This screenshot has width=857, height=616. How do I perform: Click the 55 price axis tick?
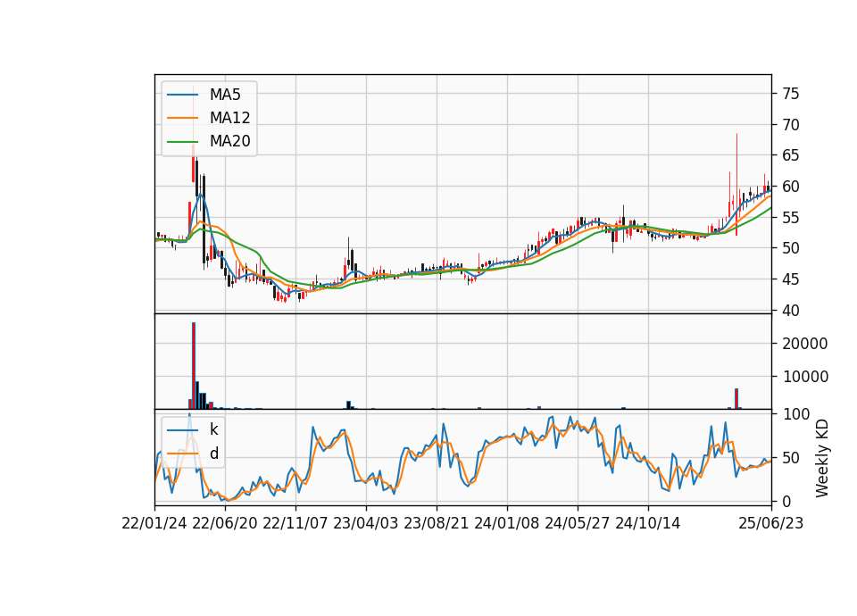[x=790, y=218]
